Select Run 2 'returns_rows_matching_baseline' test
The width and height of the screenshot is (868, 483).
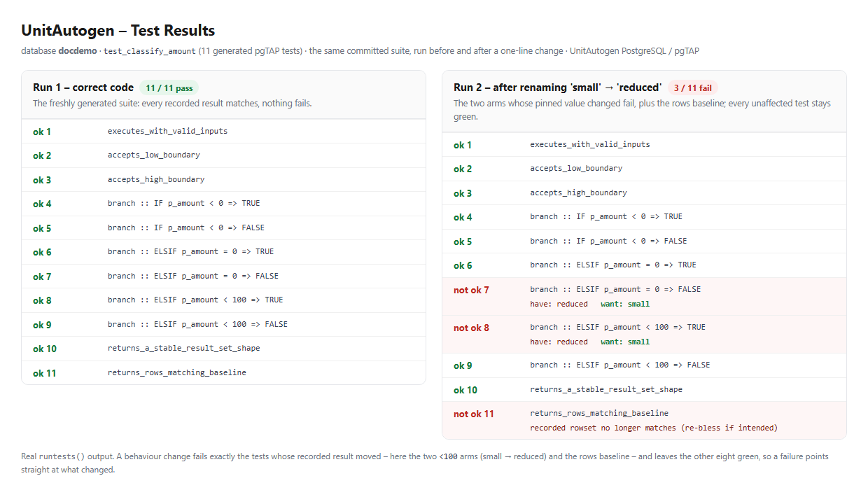599,413
